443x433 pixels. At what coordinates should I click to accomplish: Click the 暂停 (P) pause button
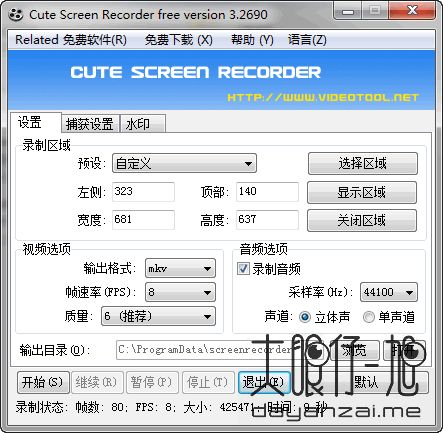152,382
